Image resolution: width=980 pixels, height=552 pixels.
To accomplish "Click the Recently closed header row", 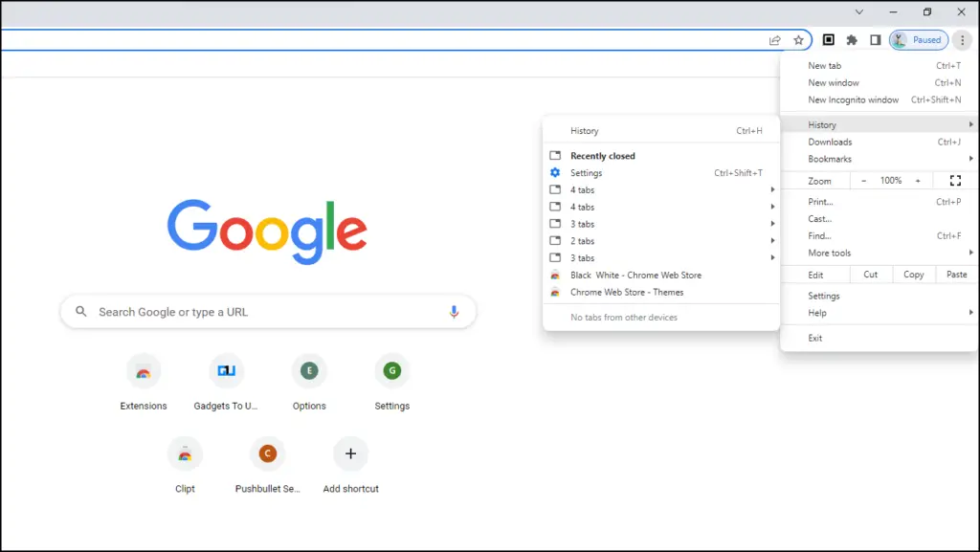I will [x=661, y=156].
